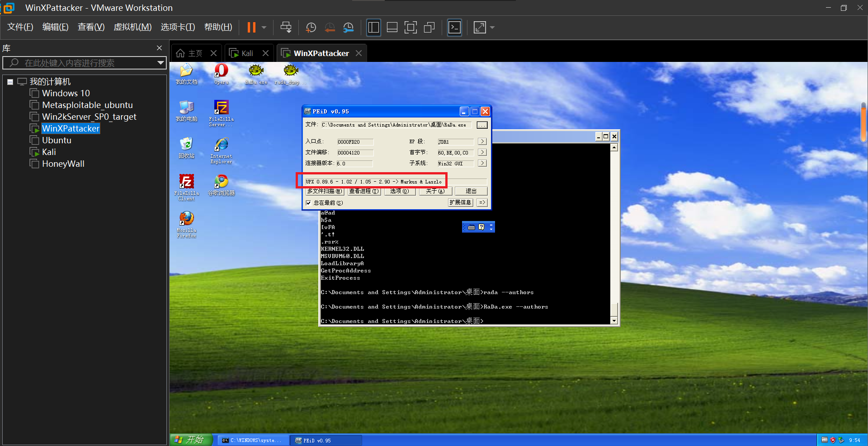Select the Mozilla Firefox desktop icon
This screenshot has width=868, height=446.
pos(186,225)
